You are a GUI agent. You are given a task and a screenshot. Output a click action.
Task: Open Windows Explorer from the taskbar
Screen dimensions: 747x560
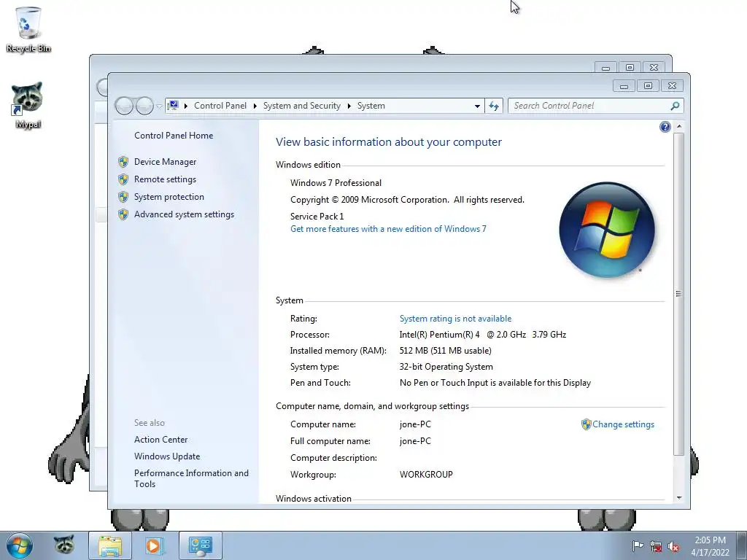(110, 545)
